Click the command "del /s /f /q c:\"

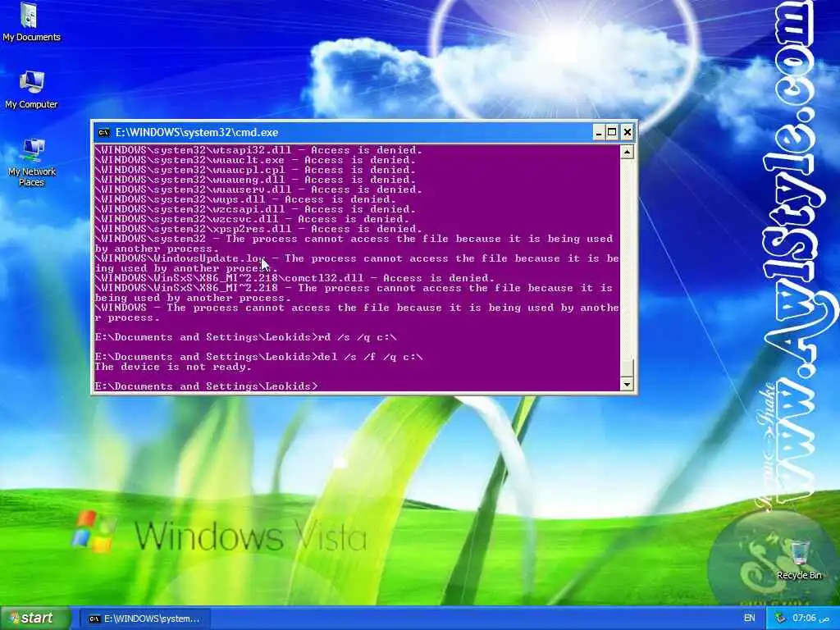click(371, 358)
